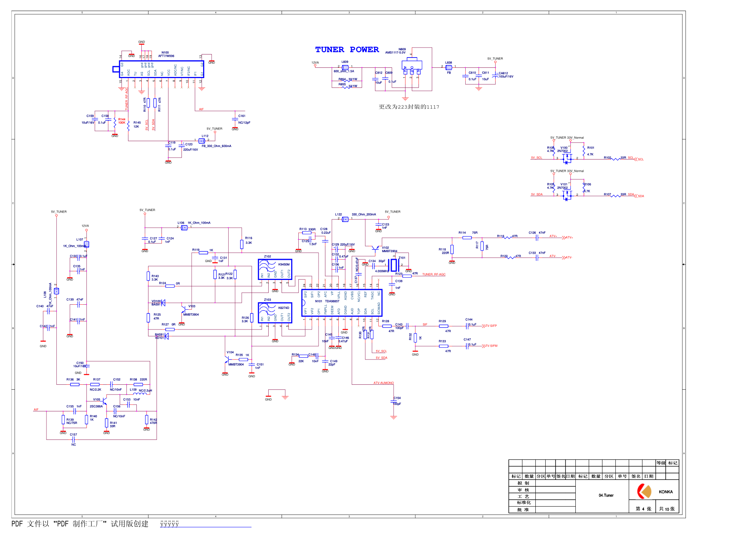The image size is (756, 534).
Task: Click the TUNER POWER section heading
Action: (347, 50)
